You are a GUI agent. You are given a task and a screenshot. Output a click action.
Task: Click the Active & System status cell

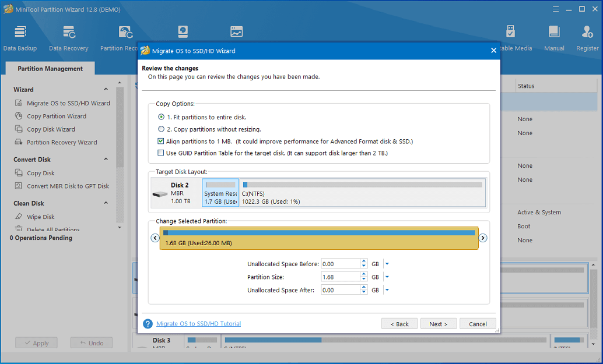(x=539, y=213)
